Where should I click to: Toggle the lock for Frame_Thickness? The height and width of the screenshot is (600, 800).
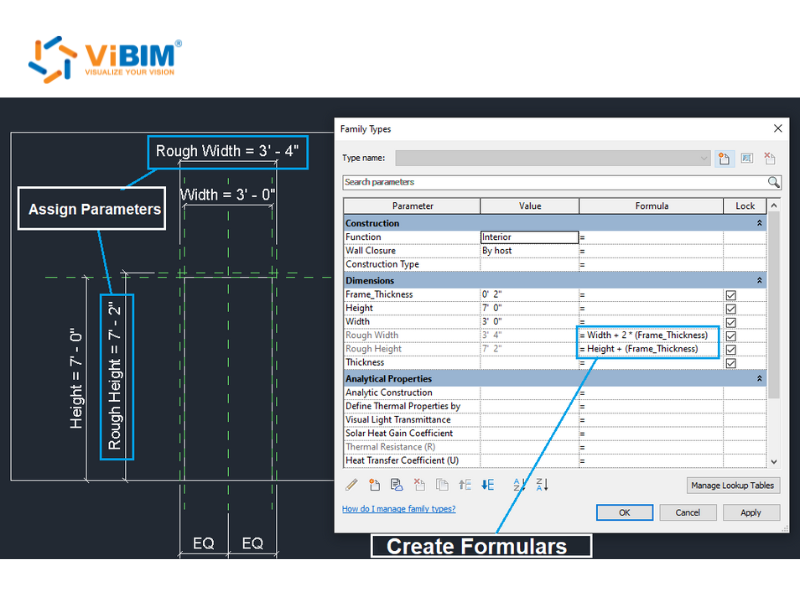tap(731, 295)
